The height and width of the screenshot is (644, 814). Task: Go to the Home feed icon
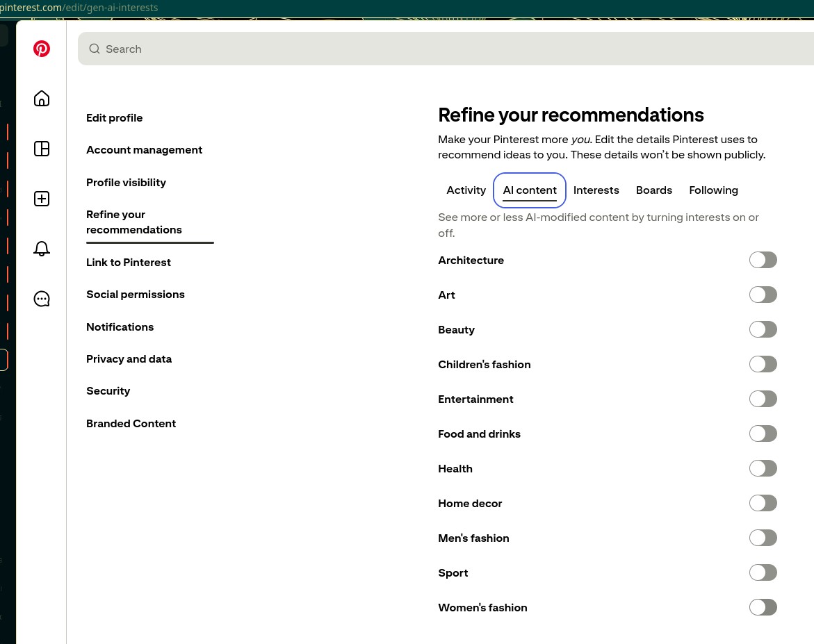[x=42, y=99]
